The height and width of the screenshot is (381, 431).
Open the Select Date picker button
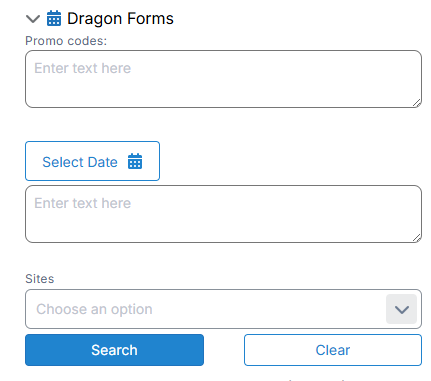(92, 161)
